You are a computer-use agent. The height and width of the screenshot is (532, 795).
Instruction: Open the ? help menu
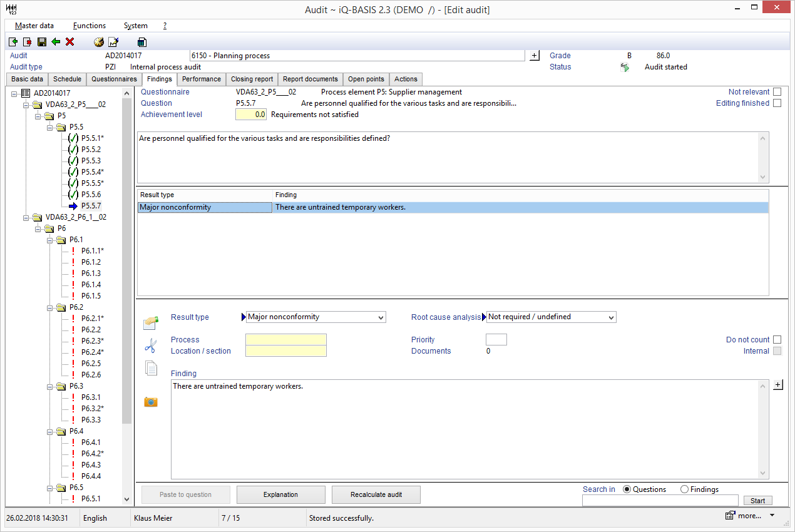click(165, 26)
